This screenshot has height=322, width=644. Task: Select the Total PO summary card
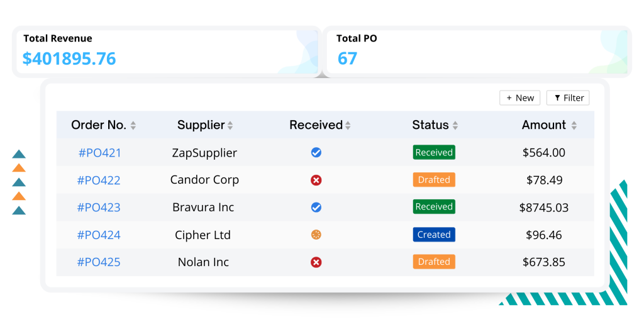point(477,52)
